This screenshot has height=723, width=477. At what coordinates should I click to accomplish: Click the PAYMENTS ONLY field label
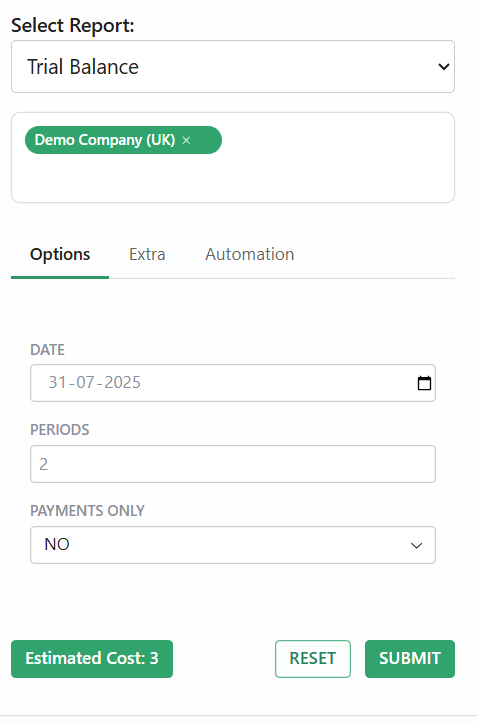87,510
